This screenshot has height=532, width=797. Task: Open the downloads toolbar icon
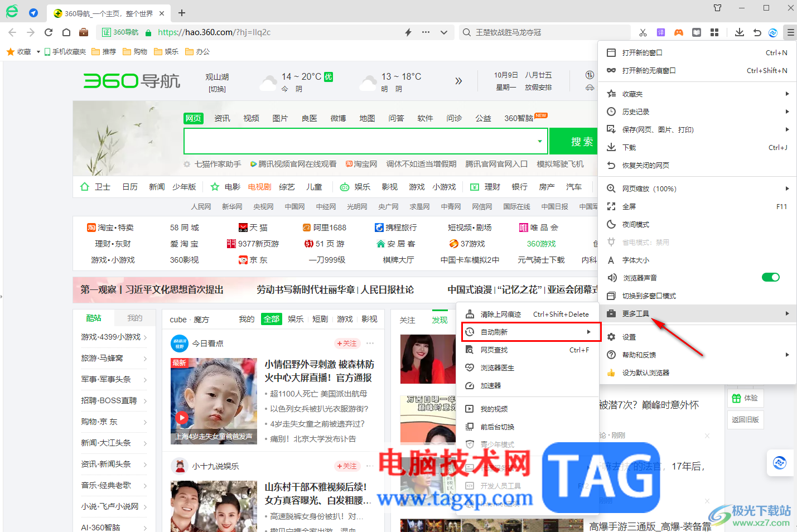pos(740,32)
